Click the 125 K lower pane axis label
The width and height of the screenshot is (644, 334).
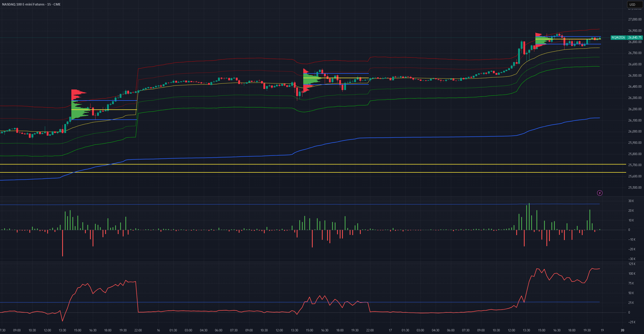[632, 264]
